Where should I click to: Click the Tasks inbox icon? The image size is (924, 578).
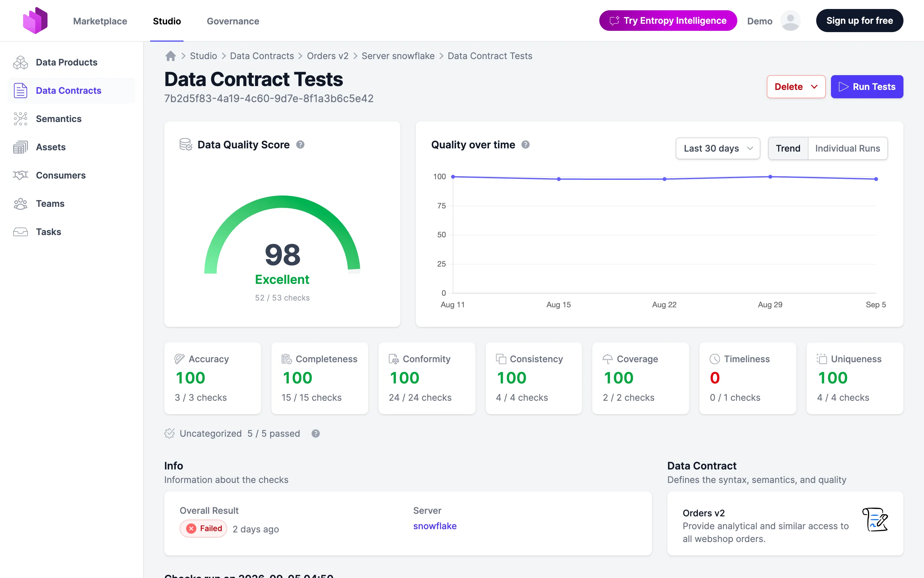(21, 232)
